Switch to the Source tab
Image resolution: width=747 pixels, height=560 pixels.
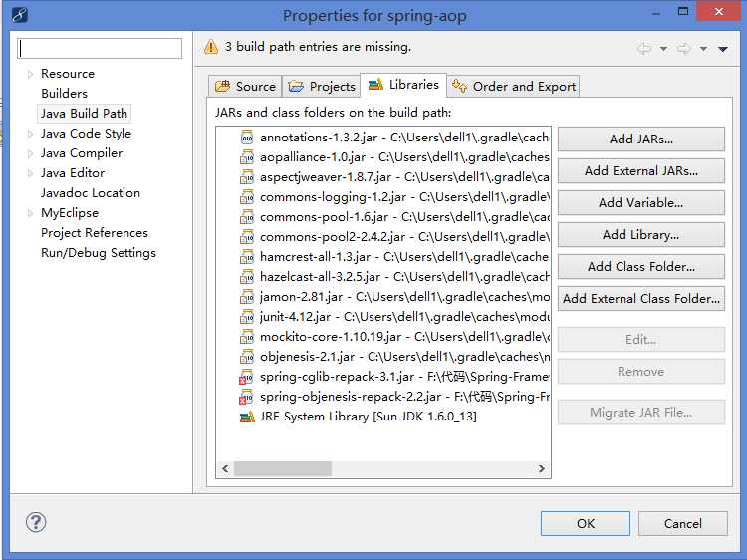pyautogui.click(x=245, y=87)
